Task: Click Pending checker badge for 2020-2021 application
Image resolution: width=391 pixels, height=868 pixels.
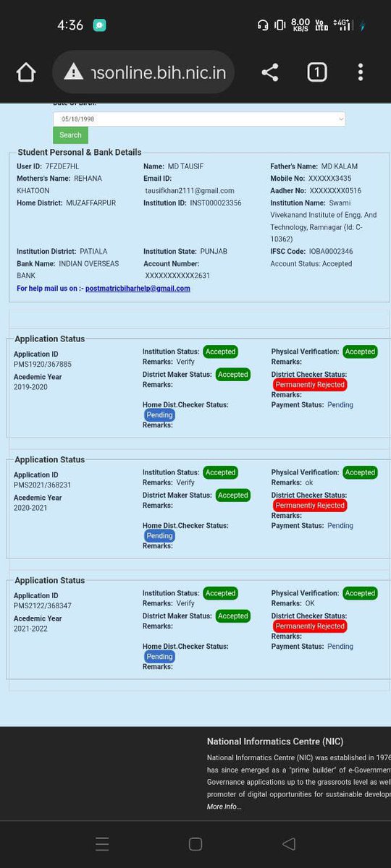Action: [x=159, y=536]
